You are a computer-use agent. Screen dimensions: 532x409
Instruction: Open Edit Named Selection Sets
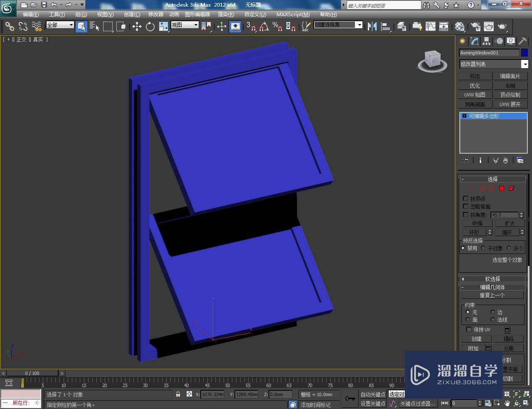pos(305,27)
